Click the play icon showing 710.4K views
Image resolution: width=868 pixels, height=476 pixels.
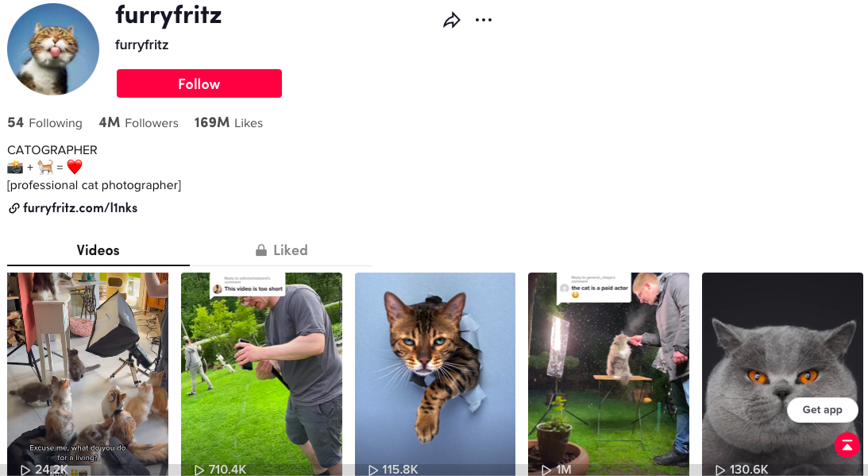[x=199, y=470]
